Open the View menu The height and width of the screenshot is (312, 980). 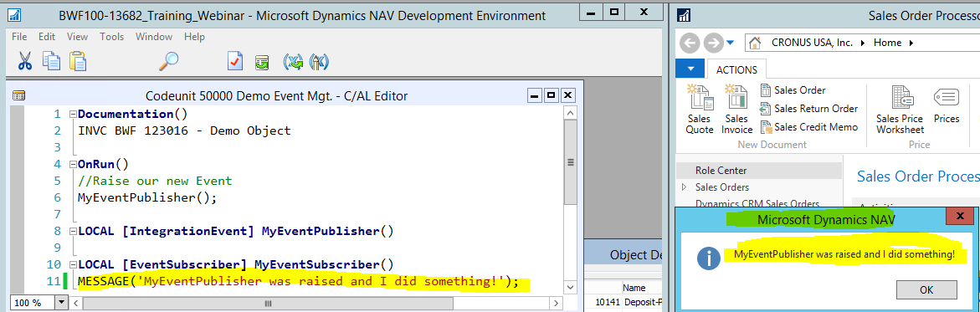point(78,37)
